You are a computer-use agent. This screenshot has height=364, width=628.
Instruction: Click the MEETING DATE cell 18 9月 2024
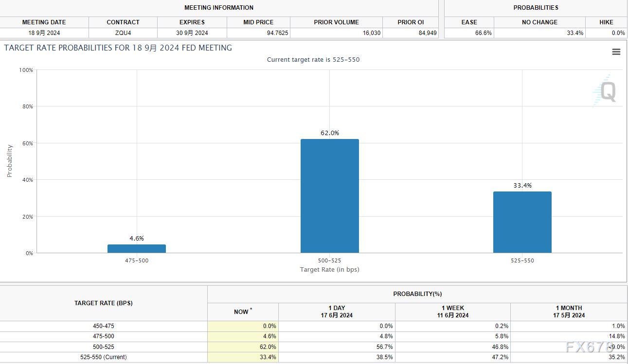pos(44,33)
